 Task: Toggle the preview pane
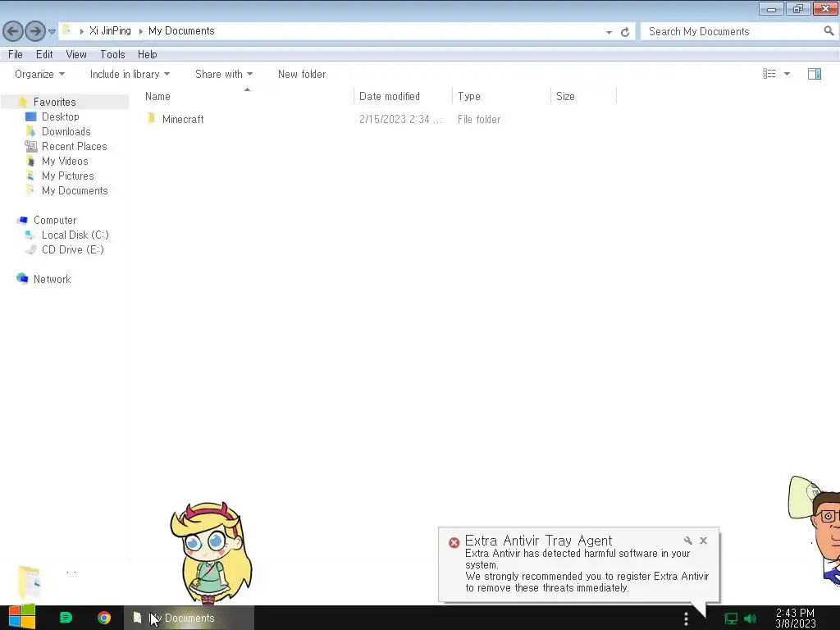(x=815, y=73)
